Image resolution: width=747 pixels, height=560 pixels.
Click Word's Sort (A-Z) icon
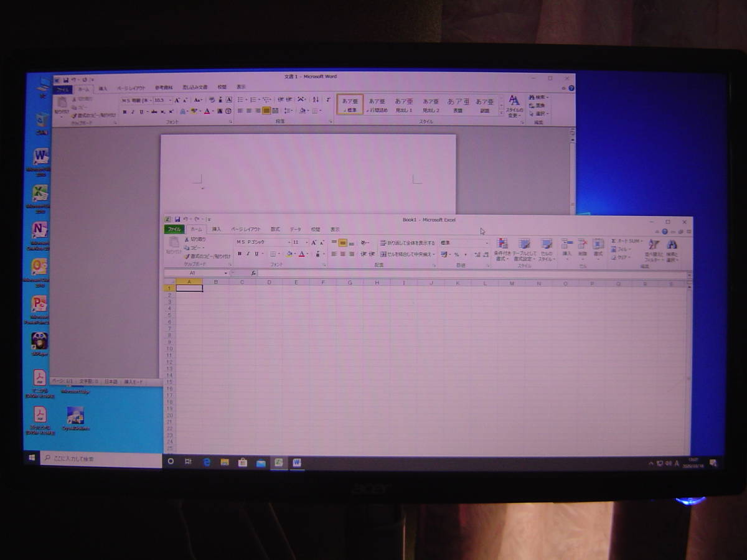(316, 100)
